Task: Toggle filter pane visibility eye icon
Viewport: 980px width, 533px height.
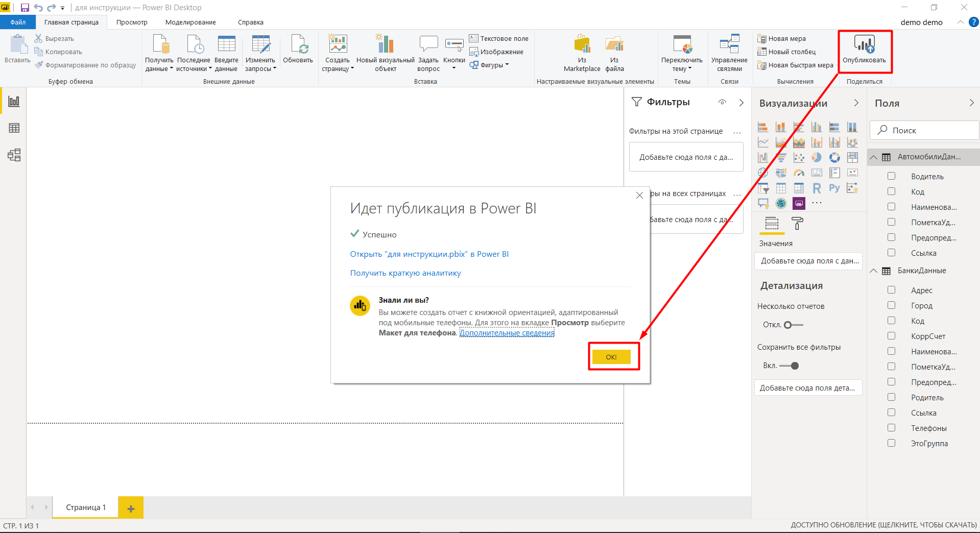Action: pos(722,102)
